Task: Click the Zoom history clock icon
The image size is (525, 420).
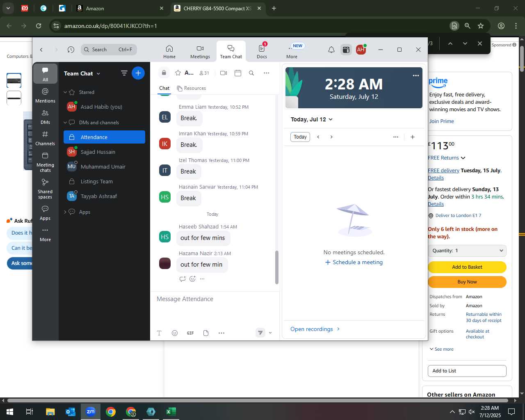Action: click(71, 50)
